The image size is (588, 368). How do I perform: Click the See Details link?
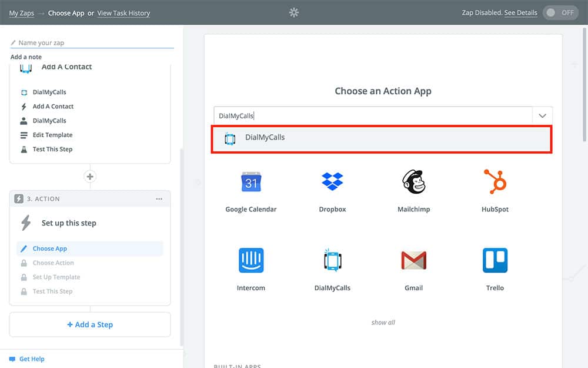[520, 13]
